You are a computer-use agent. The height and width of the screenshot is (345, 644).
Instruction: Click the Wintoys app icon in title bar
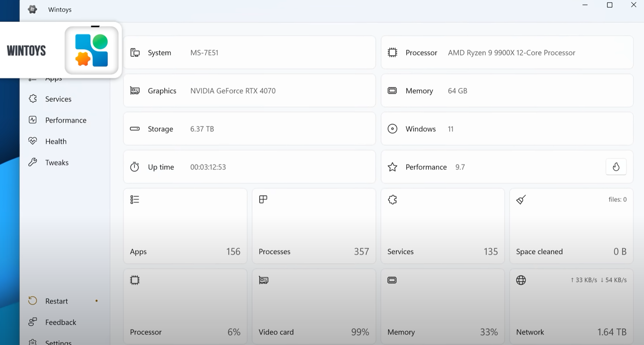pyautogui.click(x=32, y=9)
